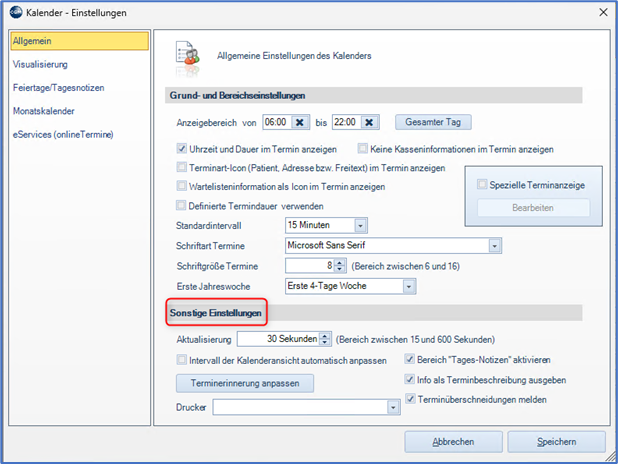The height and width of the screenshot is (464, 618).
Task: Check Wartelisteninformation als Icon anzeigen
Action: 181,186
